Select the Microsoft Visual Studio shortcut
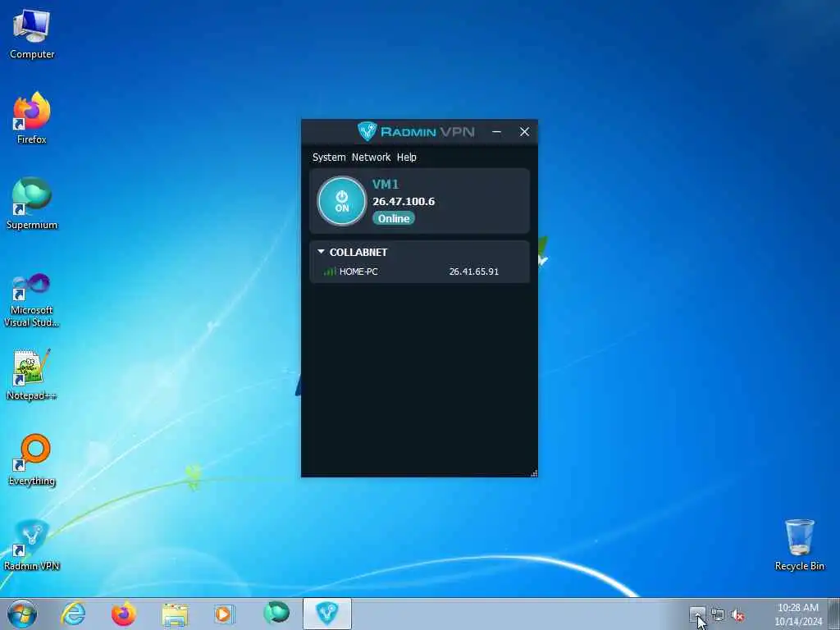 (x=32, y=300)
